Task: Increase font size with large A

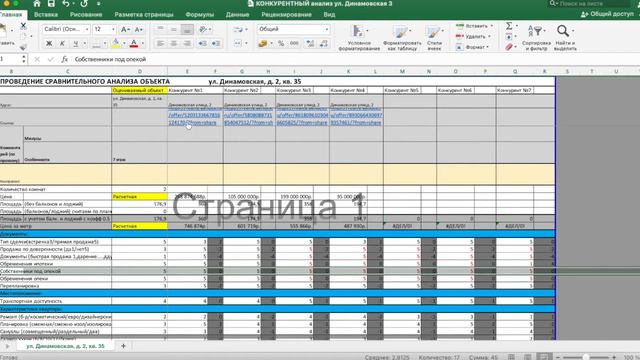Action: pyautogui.click(x=125, y=29)
